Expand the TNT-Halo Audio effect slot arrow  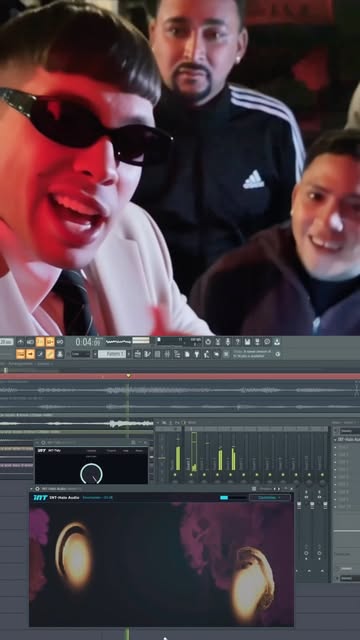[x=335, y=440]
